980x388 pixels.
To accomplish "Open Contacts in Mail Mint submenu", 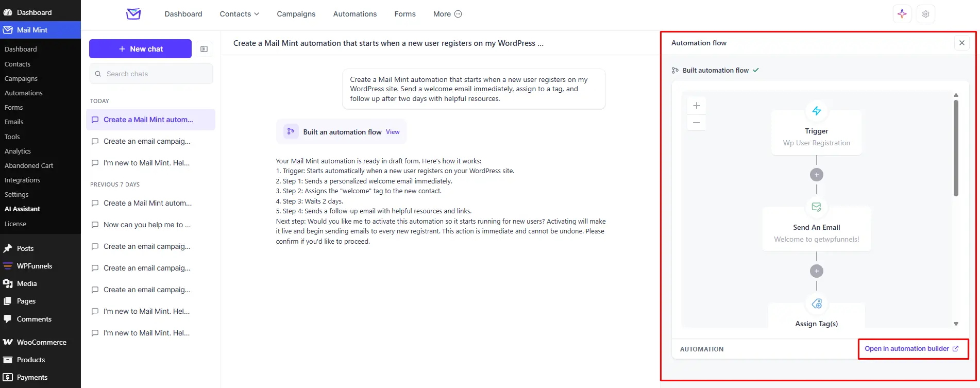I will pos(18,64).
